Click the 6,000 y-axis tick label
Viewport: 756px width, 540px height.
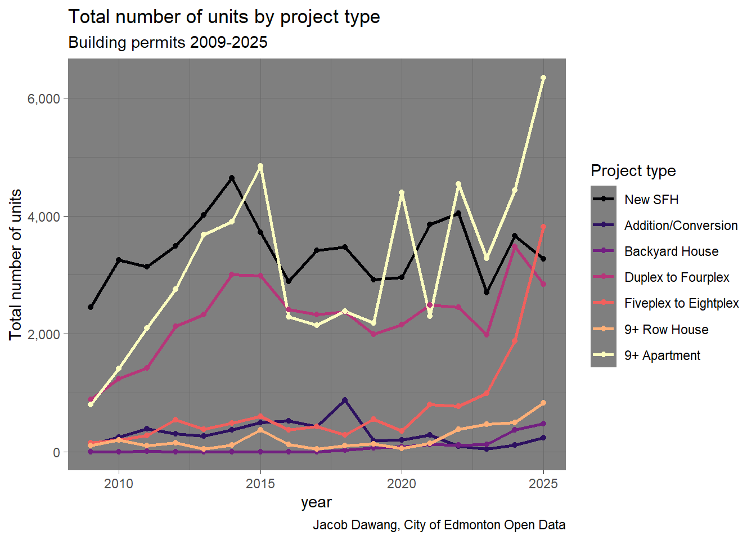point(43,98)
